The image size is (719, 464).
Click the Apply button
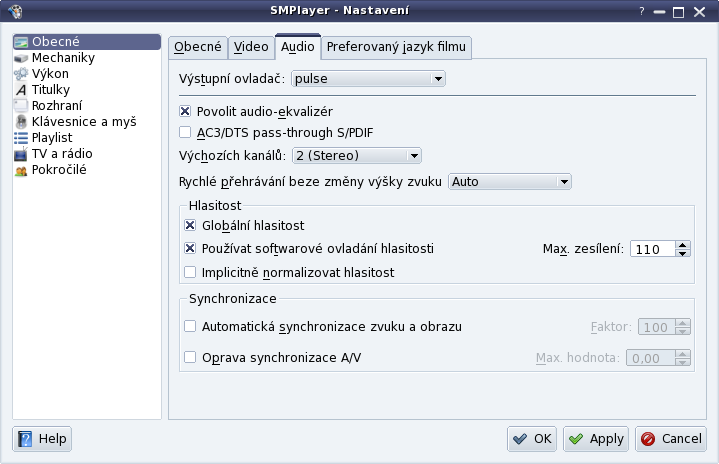(596, 439)
